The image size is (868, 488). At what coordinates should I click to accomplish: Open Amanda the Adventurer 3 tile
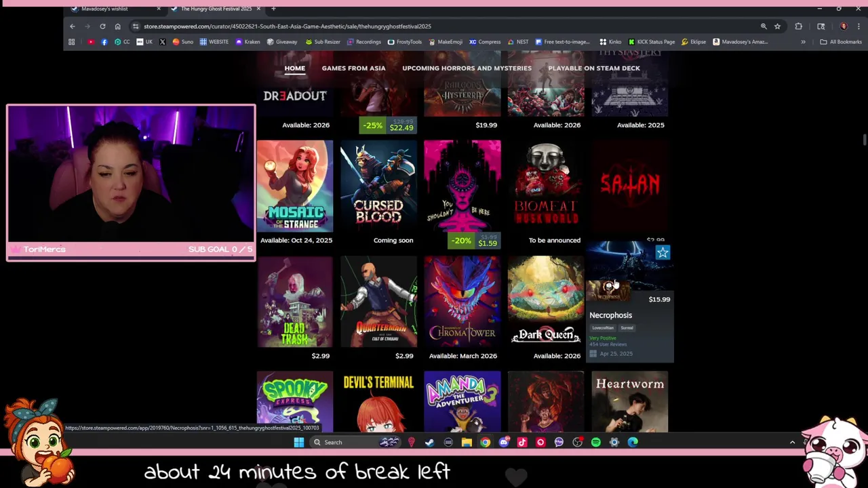coord(462,401)
